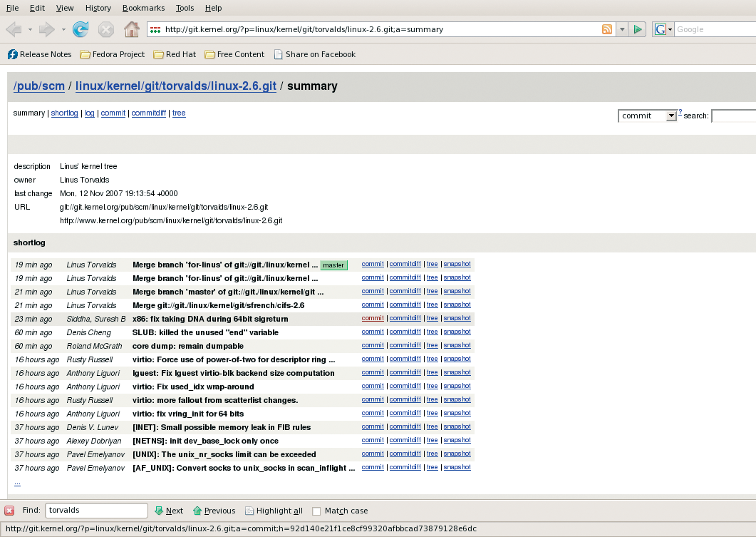Open the Release Notes bookmark
Viewport: 756px width, 537px height.
coord(39,54)
